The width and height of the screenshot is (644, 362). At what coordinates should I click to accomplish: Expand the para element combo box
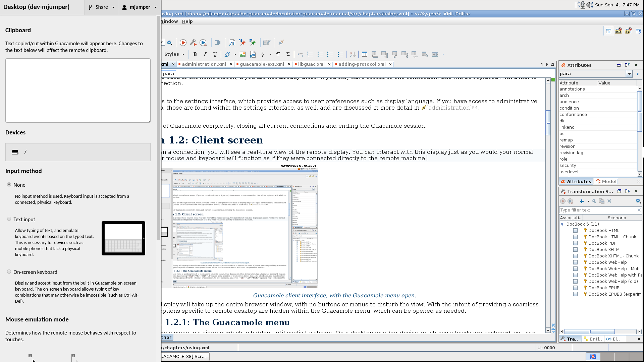coord(629,74)
